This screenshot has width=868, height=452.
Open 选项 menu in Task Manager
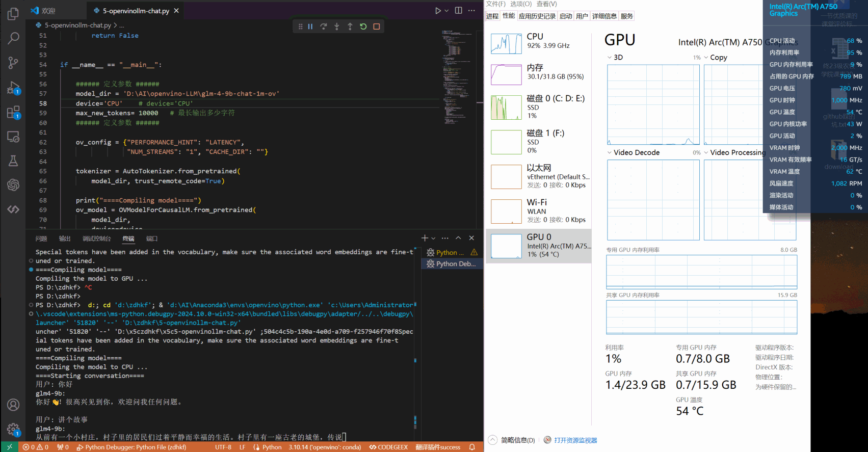pyautogui.click(x=521, y=4)
